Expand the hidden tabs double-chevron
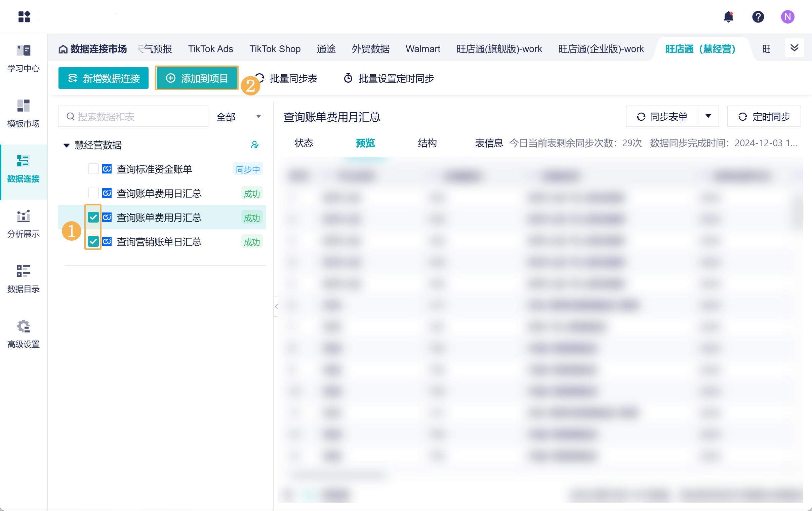812x511 pixels. (x=794, y=48)
